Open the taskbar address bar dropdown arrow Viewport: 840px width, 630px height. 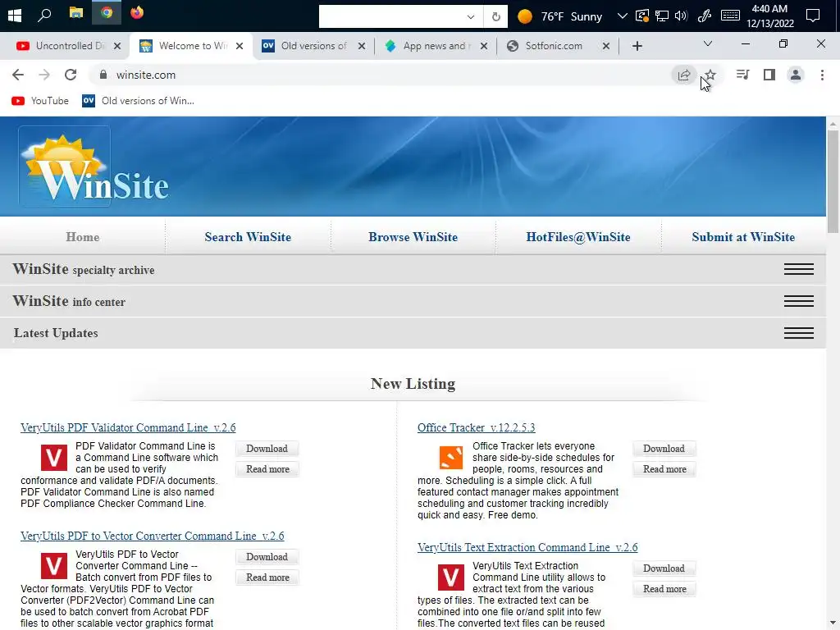click(470, 16)
